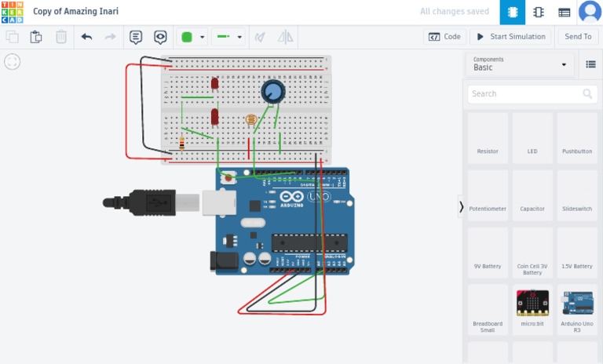Switch to Schematic view tab
The height and width of the screenshot is (364, 603).
(x=539, y=13)
